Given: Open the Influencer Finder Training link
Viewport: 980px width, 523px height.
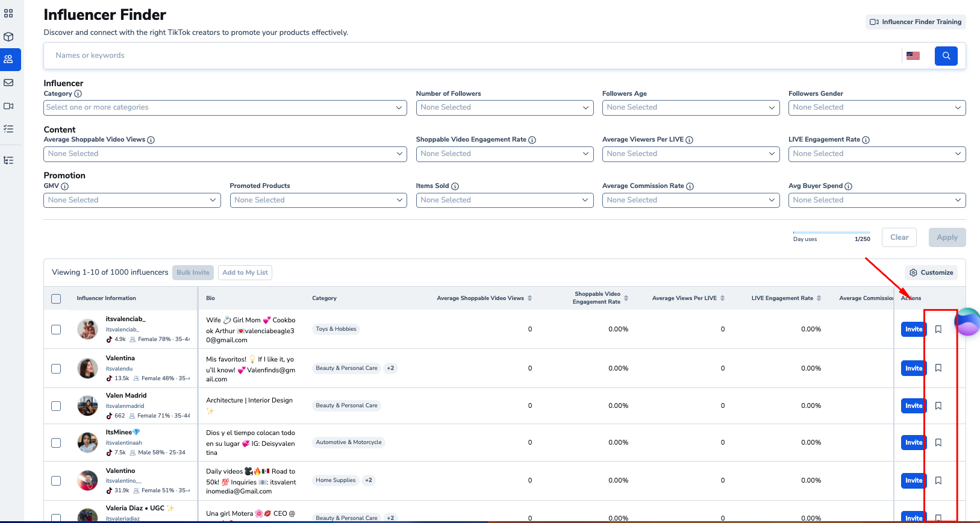Looking at the screenshot, I should click(x=916, y=22).
